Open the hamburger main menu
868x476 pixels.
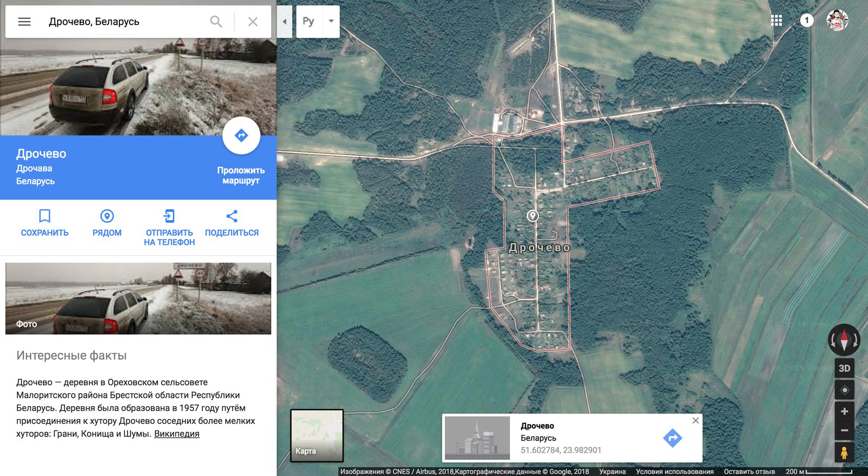click(24, 22)
